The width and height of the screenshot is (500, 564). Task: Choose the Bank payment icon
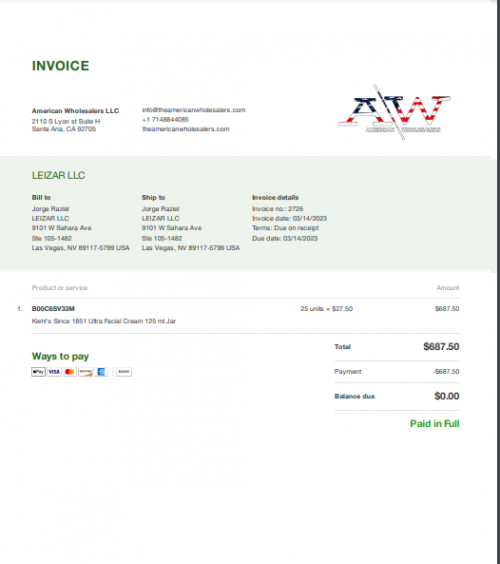[124, 372]
